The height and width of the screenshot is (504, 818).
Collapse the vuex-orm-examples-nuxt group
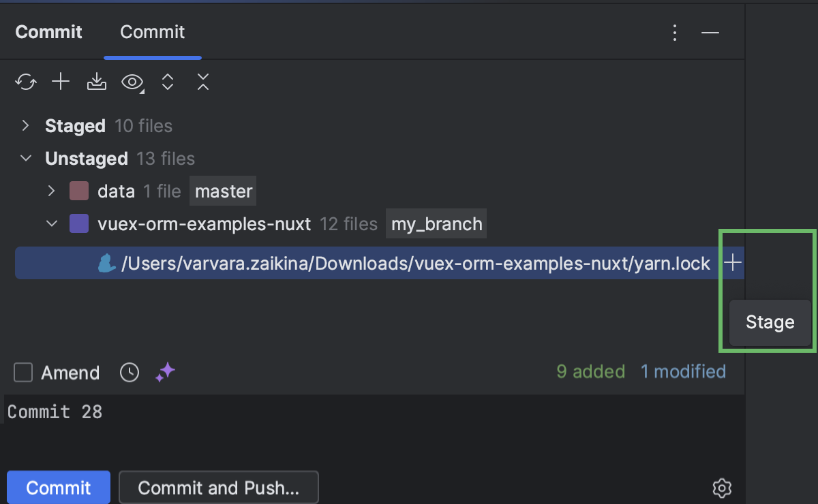[x=51, y=223]
